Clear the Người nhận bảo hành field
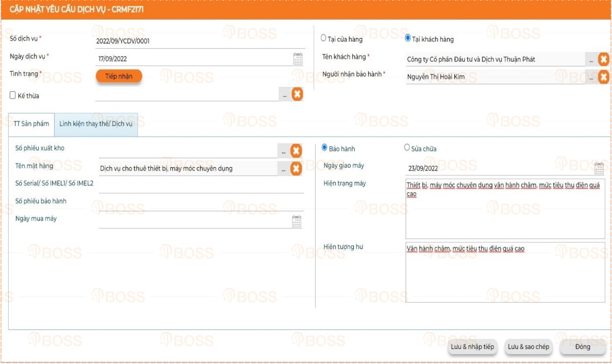612x364 pixels. tap(604, 77)
